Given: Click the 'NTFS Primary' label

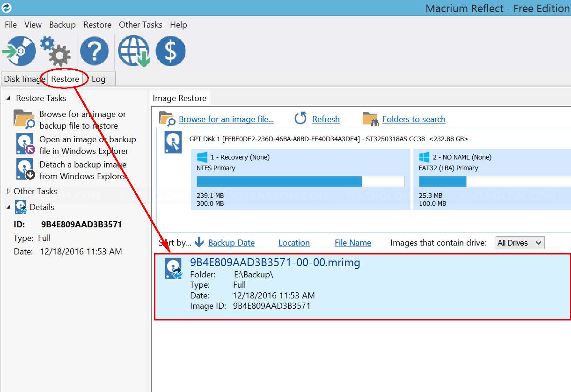Looking at the screenshot, I should [216, 168].
